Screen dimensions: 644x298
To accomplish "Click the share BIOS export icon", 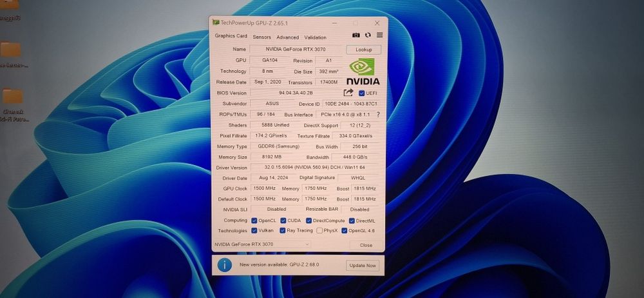I will [x=348, y=93].
